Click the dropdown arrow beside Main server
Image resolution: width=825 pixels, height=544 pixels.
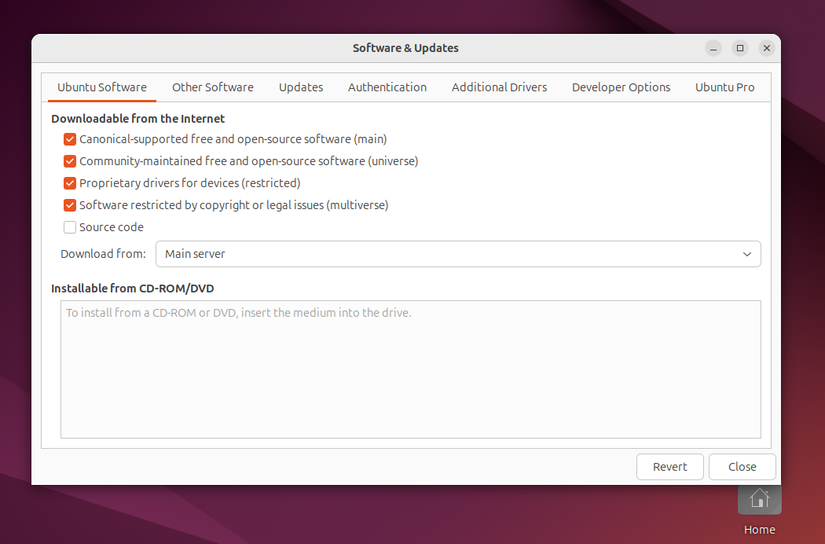[x=747, y=254]
